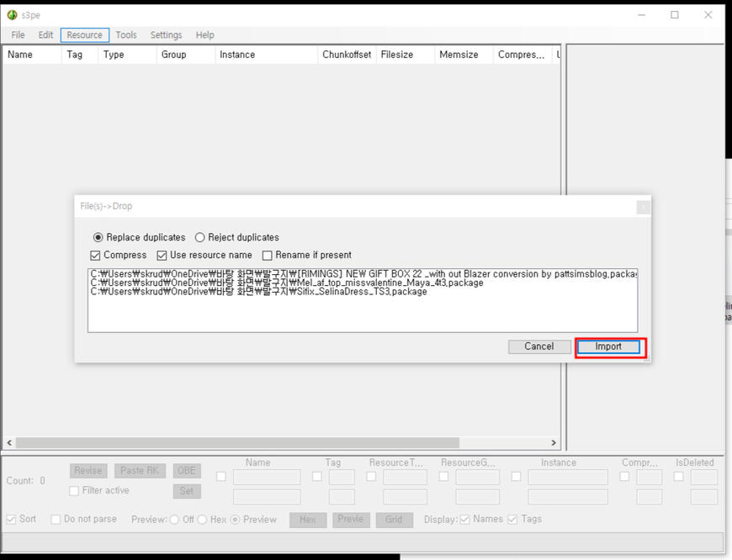Image resolution: width=732 pixels, height=560 pixels.
Task: Open the Resource menu
Action: click(84, 35)
